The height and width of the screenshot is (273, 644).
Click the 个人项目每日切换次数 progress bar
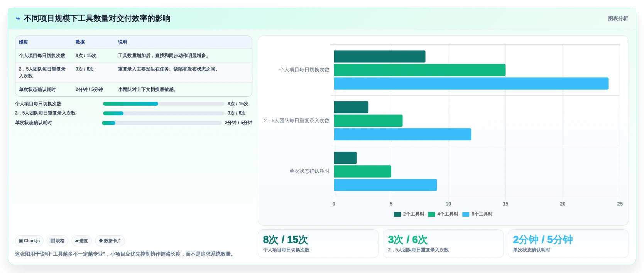164,104
